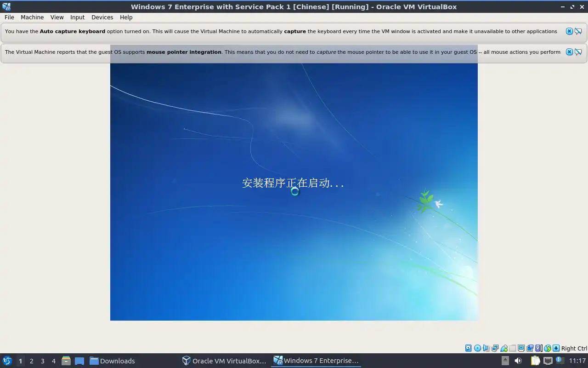Click the 11:17 panel clock
Screen dimensions: 588x368
577,361
